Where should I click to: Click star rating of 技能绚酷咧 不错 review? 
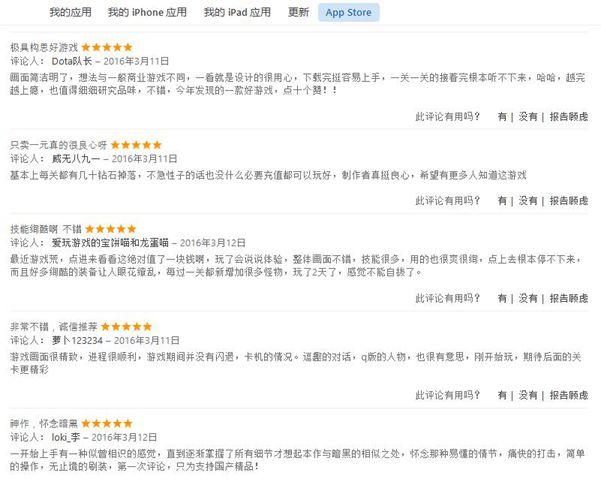[x=110, y=229]
